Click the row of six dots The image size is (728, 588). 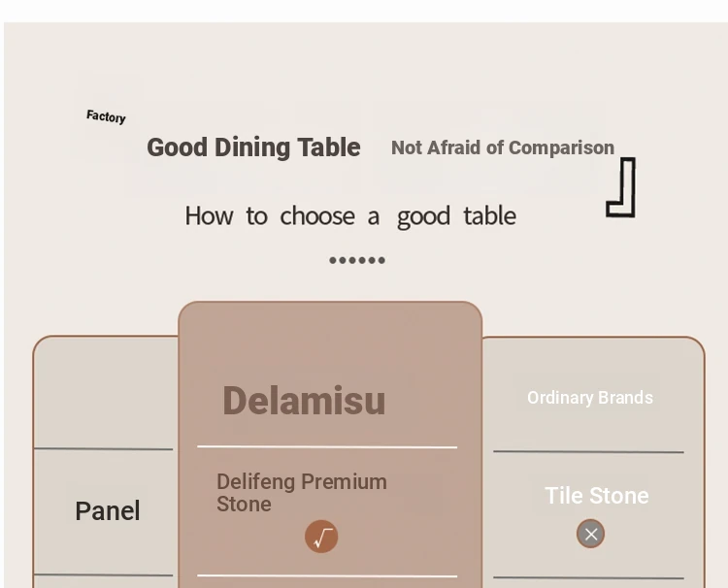click(357, 260)
